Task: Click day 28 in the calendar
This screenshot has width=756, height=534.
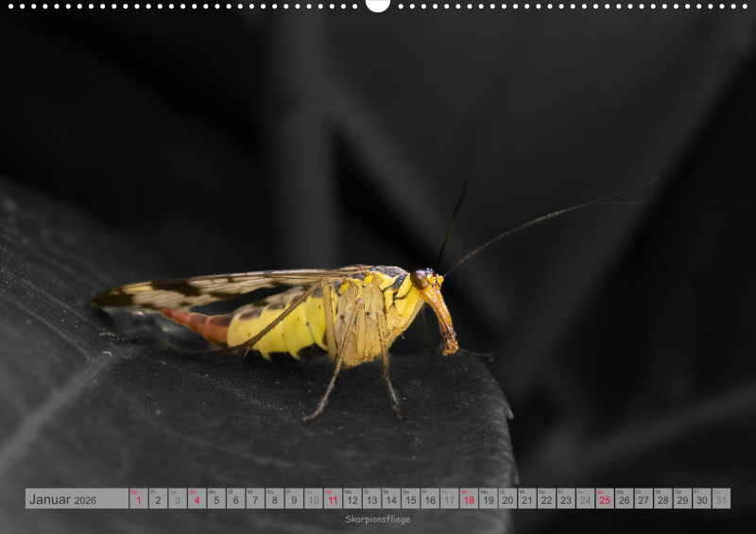Action: (x=662, y=499)
